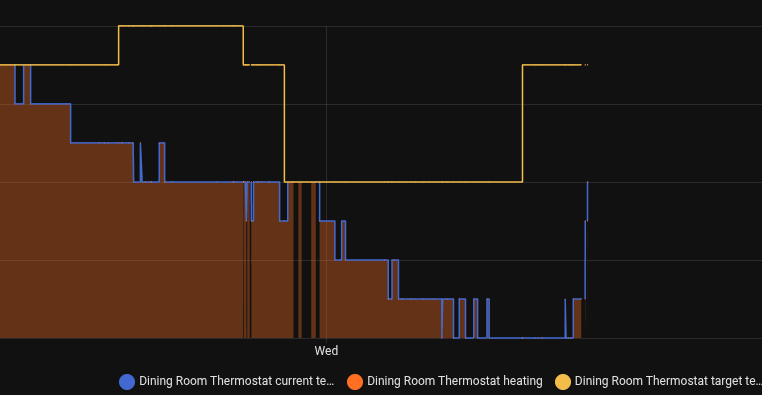Toggle Dining Room Thermostat target temperature legend label
Image resolution: width=762 pixels, height=395 pixels.
pyautogui.click(x=668, y=381)
